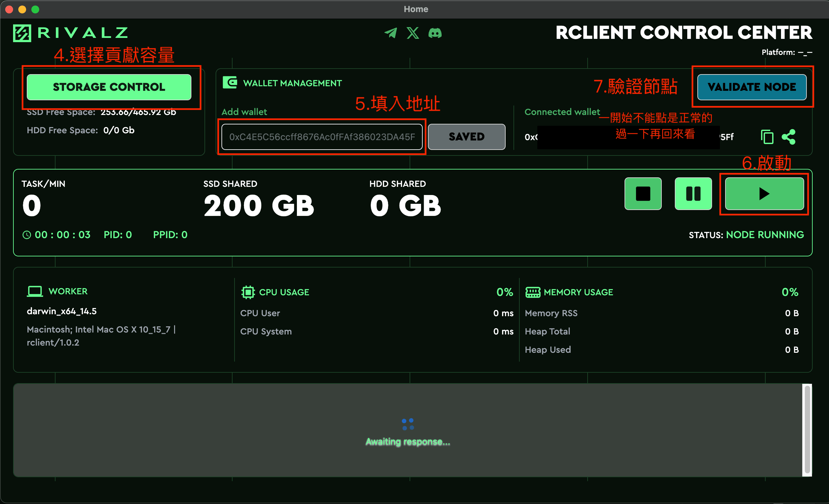Click the Rivalz logo emblem

[22, 33]
